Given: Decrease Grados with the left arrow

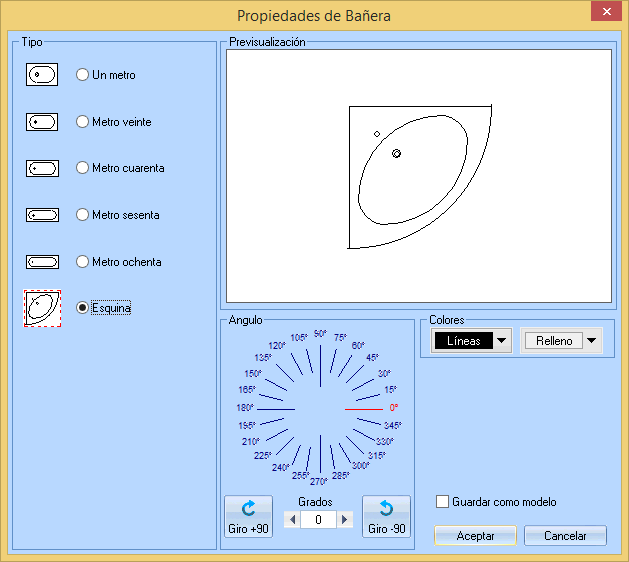Looking at the screenshot, I should pos(291,520).
